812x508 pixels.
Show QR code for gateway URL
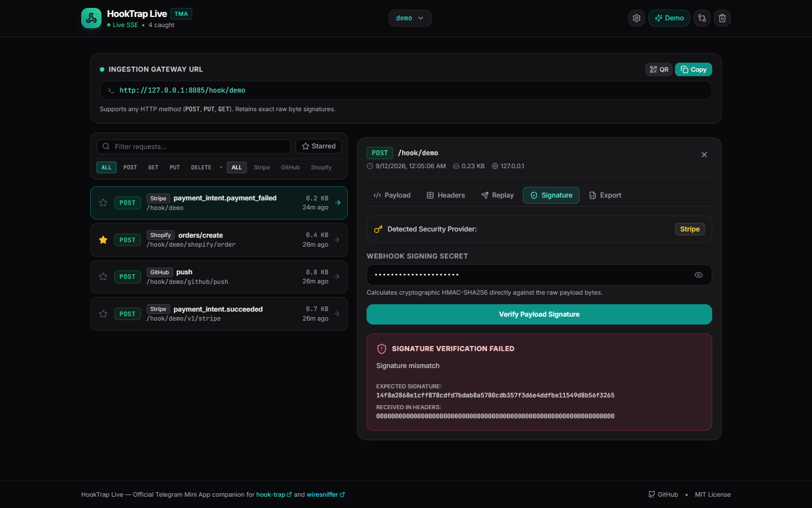point(659,69)
